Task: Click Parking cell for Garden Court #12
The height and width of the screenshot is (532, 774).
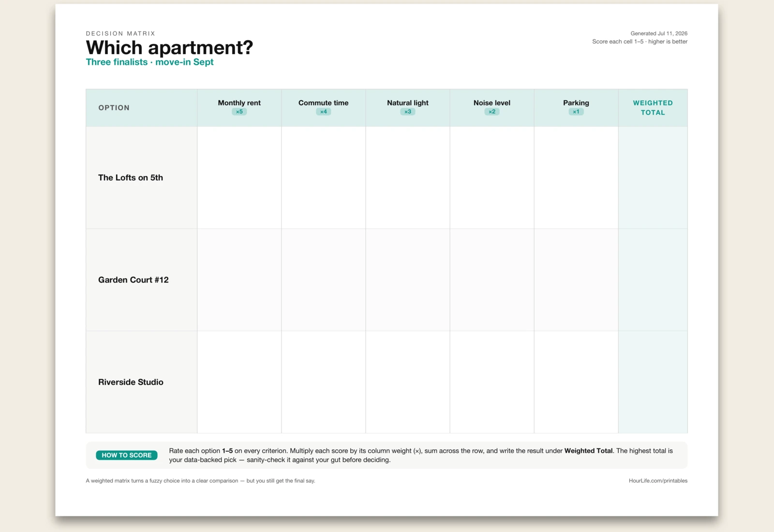Action: coord(576,280)
